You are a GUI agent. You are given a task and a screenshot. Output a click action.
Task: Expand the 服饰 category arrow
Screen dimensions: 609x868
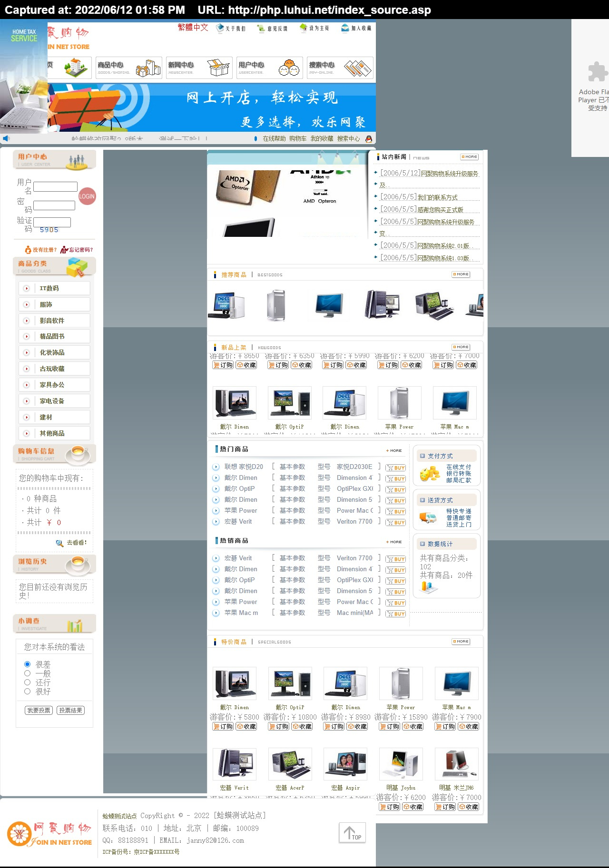pos(27,304)
